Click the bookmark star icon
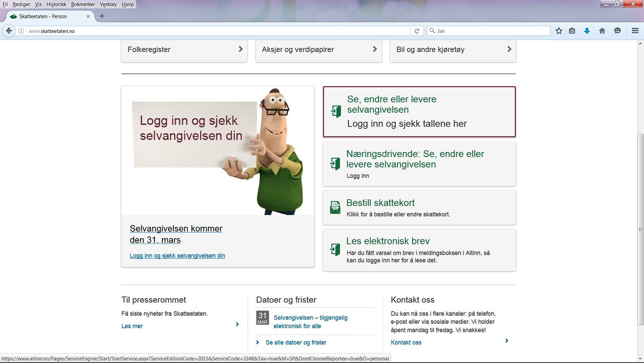Viewport: 644px width, 363px height. (x=559, y=31)
